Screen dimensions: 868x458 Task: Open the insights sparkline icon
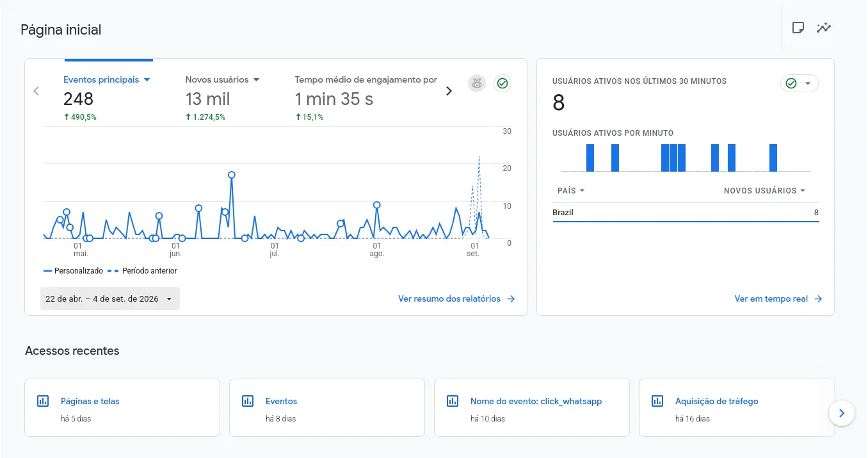pyautogui.click(x=824, y=28)
